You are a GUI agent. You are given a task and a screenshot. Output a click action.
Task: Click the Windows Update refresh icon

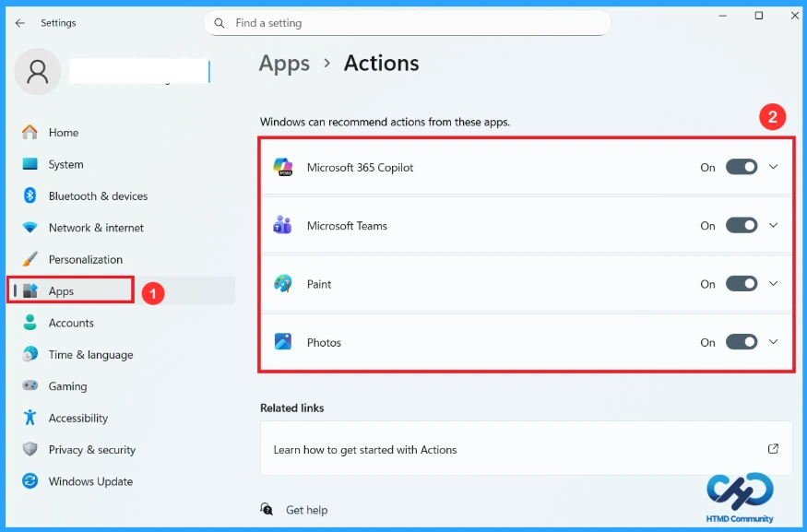30,481
